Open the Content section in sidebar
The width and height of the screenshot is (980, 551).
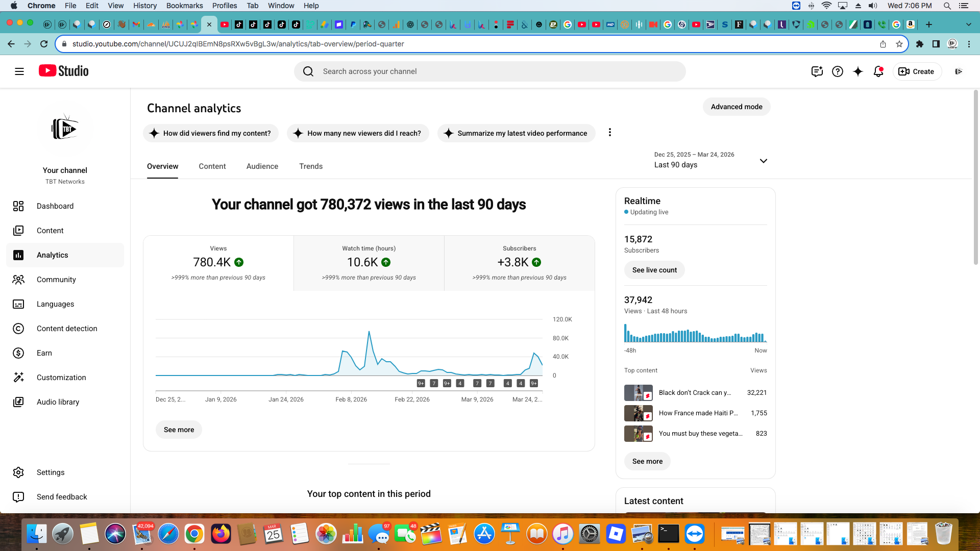pyautogui.click(x=50, y=231)
